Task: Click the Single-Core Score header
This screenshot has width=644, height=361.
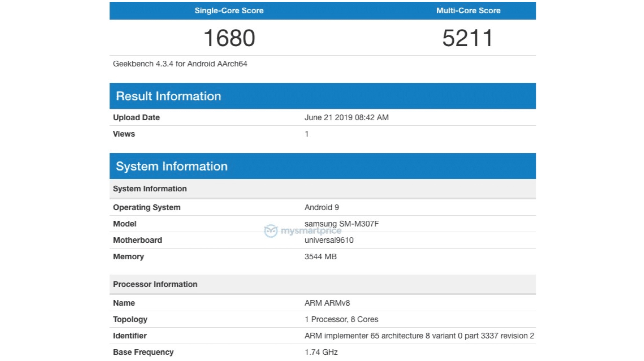Action: point(229,11)
